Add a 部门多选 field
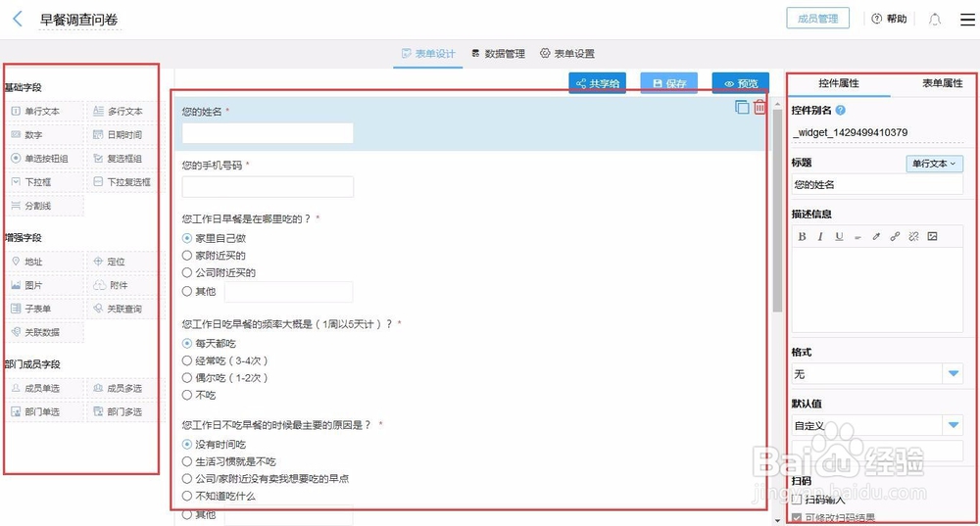Image resolution: width=980 pixels, height=526 pixels. point(123,412)
